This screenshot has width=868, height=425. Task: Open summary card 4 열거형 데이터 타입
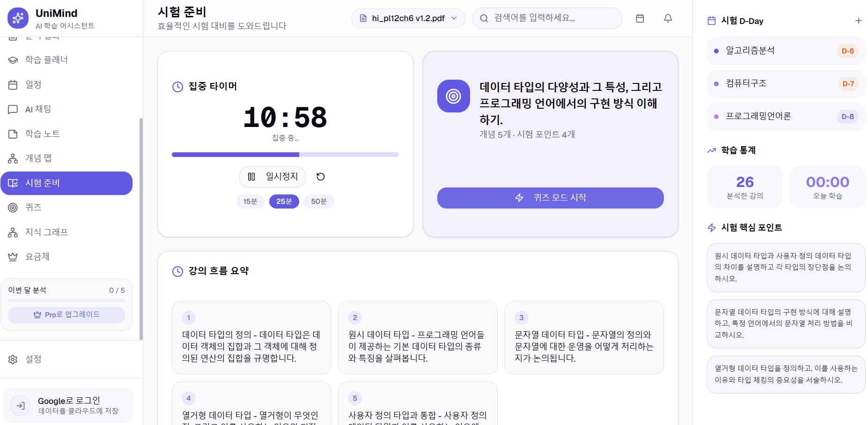pos(251,403)
